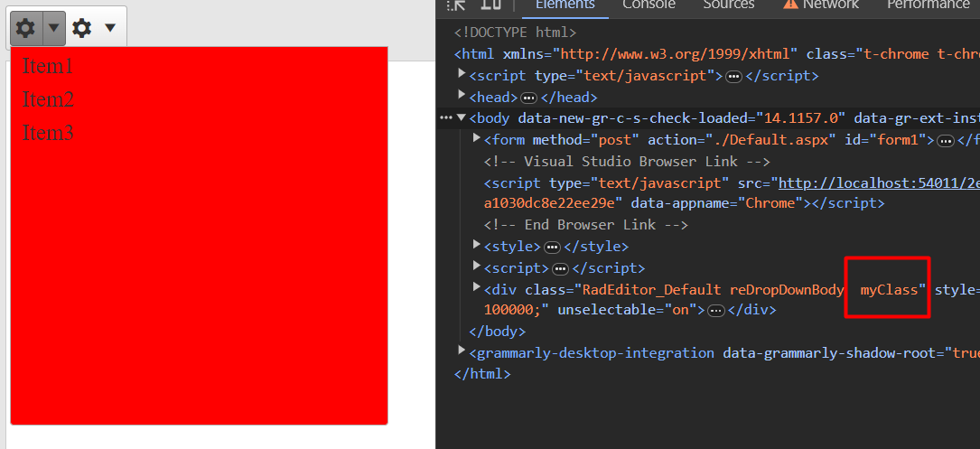Click the first gear split button icon

pos(26,28)
